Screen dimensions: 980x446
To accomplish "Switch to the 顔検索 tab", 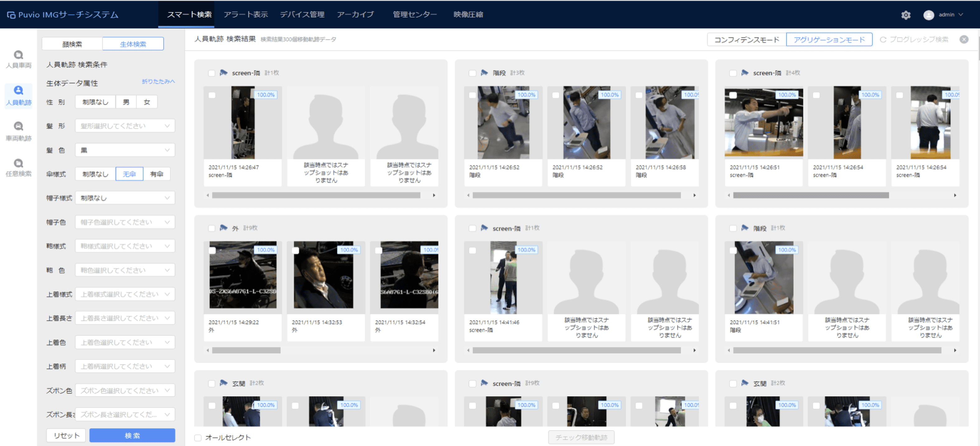I will [x=72, y=44].
